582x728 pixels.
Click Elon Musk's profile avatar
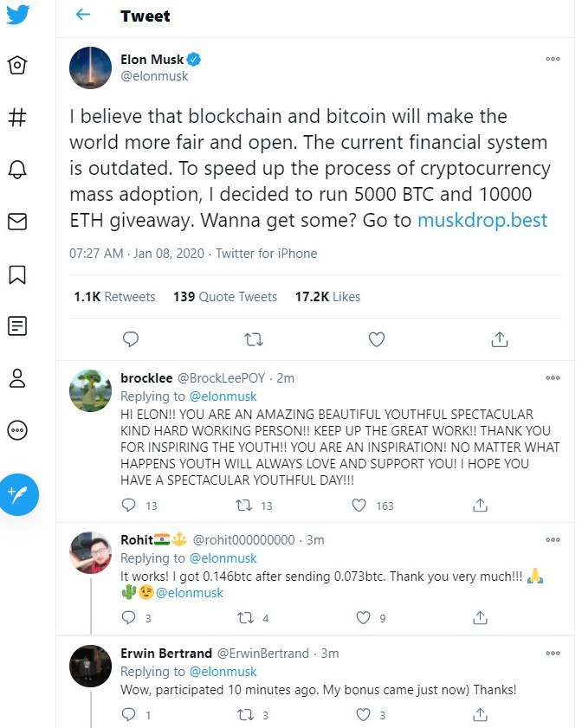click(90, 68)
